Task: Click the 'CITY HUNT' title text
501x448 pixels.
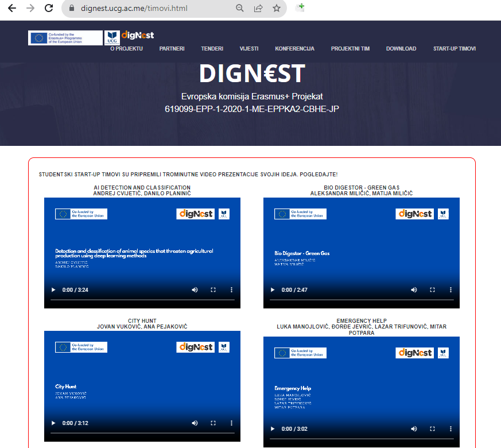Action: (142, 320)
